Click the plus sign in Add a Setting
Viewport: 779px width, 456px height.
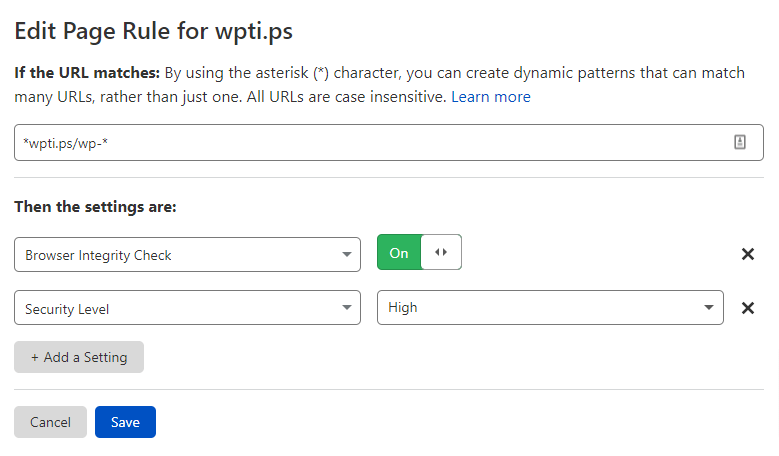pyautogui.click(x=35, y=358)
